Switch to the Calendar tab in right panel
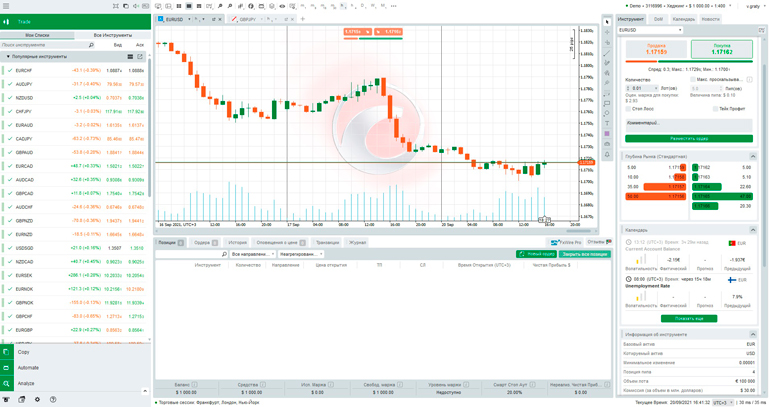Screen dimensions: 770x407 (684, 19)
